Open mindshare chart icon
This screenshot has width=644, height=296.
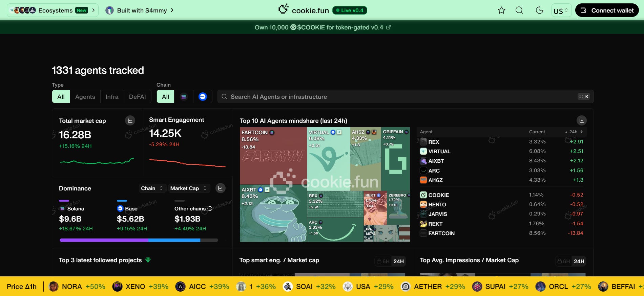581,120
